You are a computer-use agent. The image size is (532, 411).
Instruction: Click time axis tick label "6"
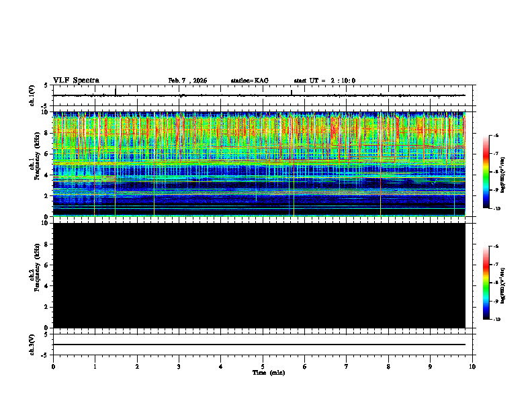[x=305, y=367]
